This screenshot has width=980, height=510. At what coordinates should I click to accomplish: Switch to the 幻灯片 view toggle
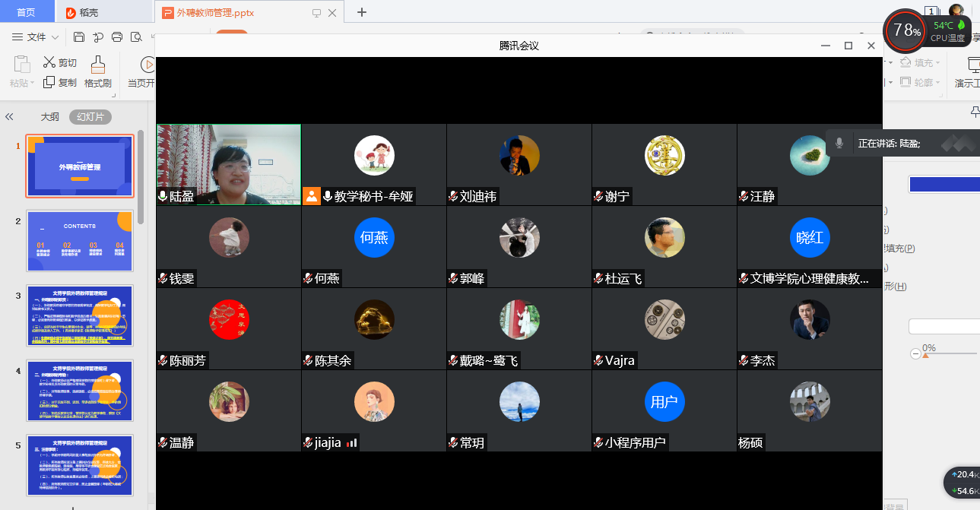tap(90, 117)
